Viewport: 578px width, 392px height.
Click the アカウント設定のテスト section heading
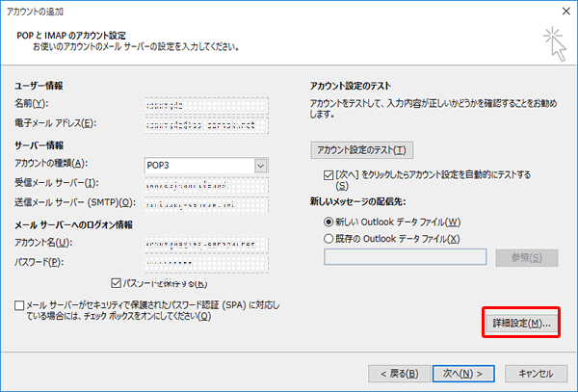click(x=351, y=86)
